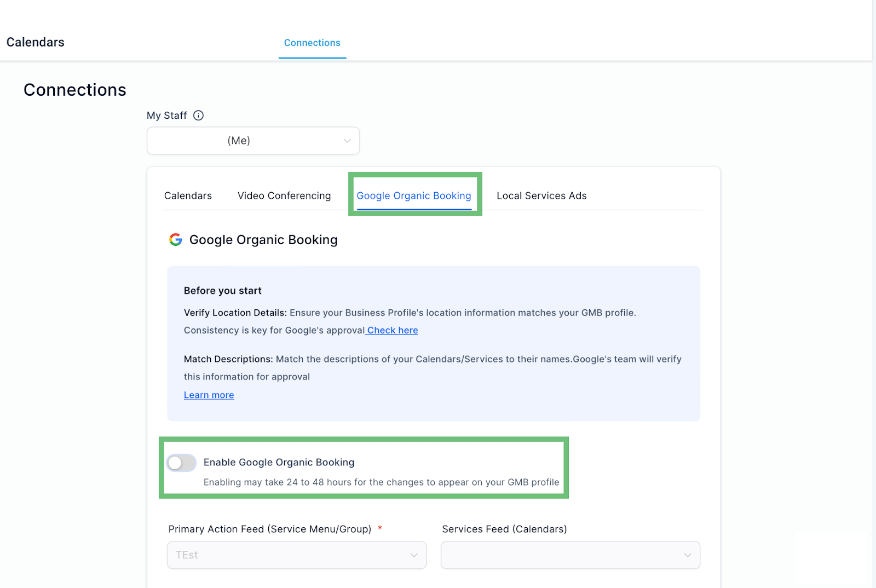Screen dimensions: 876x588
Task: Click the My Staff label
Action: coord(167,116)
